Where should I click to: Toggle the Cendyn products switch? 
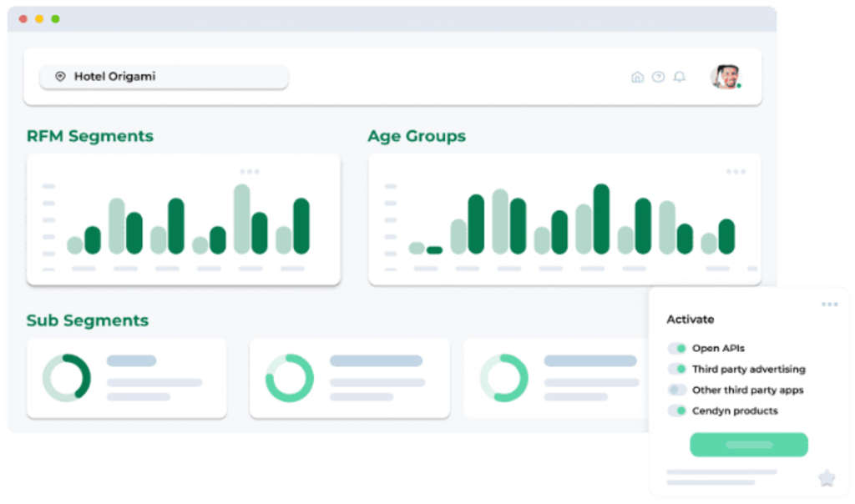[677, 411]
